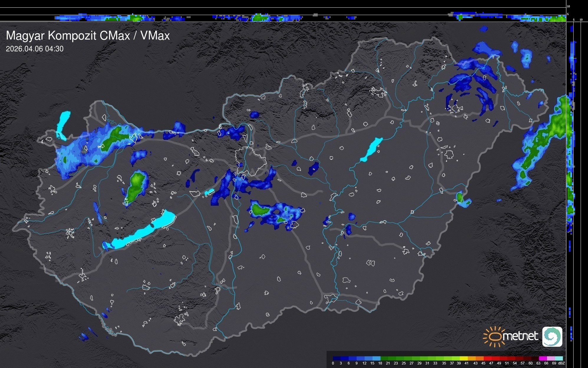The image size is (588, 368).
Task: Select the light cyan 69 dBZ swatch
Action: click(559, 358)
